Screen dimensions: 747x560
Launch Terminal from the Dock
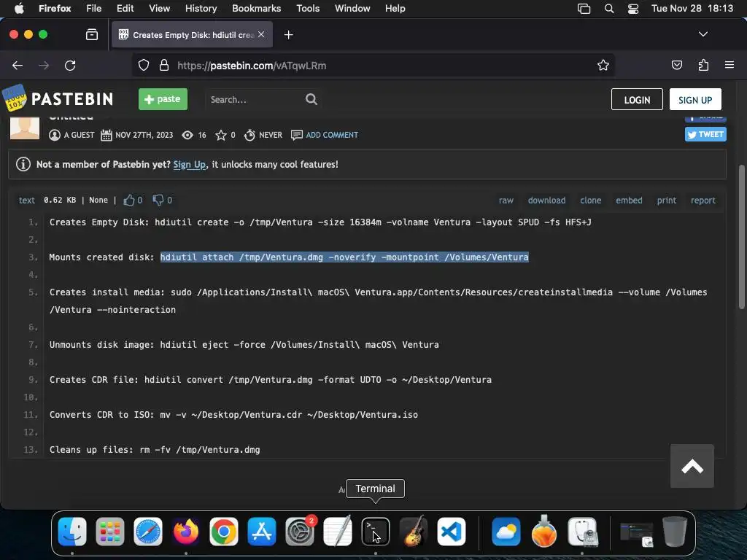click(376, 532)
